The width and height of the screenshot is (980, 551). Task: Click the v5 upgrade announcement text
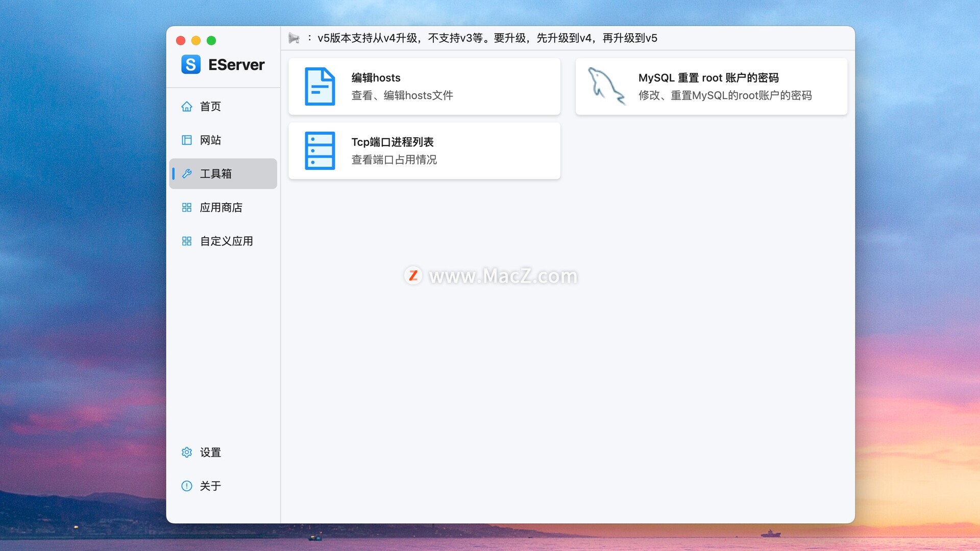487,38
